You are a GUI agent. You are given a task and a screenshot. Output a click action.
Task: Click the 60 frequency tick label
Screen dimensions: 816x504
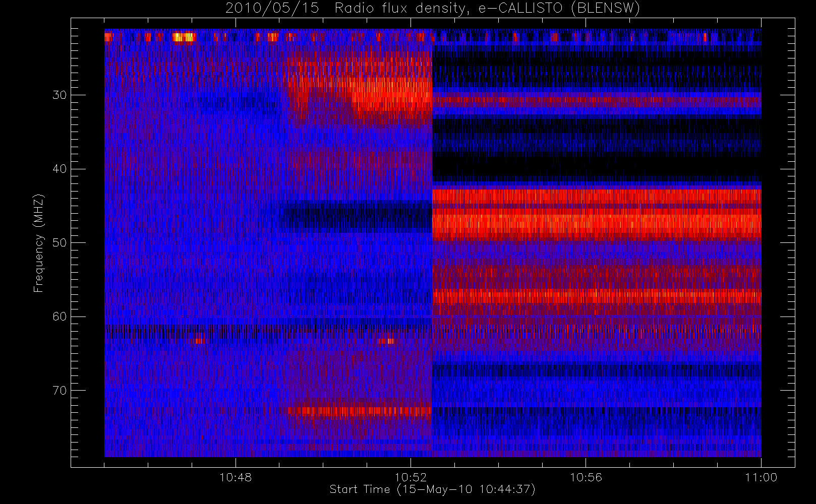coord(60,317)
